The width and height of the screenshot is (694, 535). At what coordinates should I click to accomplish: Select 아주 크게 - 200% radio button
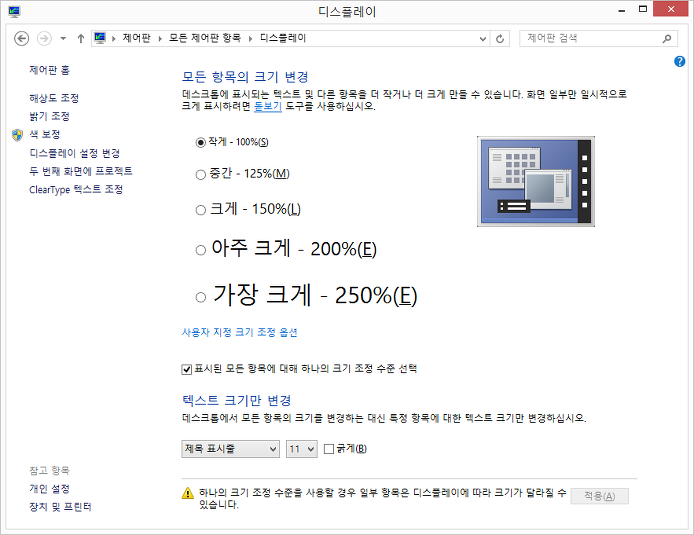200,250
